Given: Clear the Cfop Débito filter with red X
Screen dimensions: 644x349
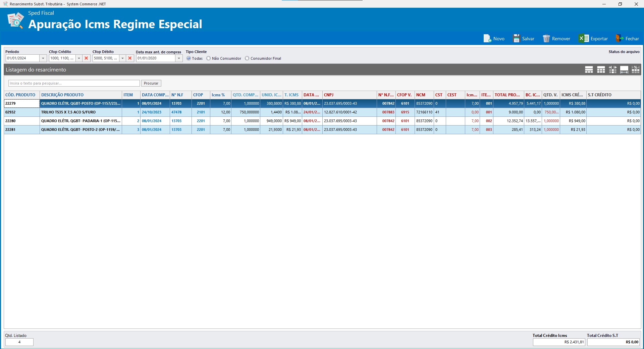Looking at the screenshot, I should [130, 58].
